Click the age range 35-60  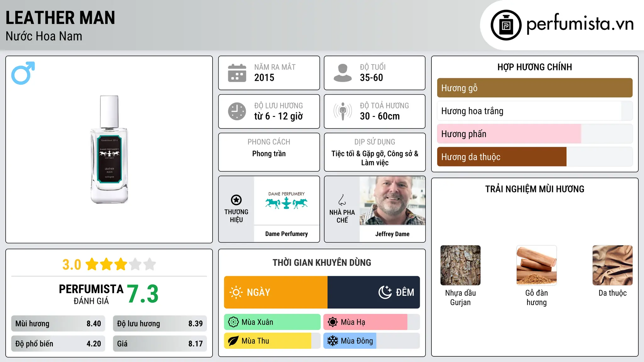pyautogui.click(x=371, y=78)
